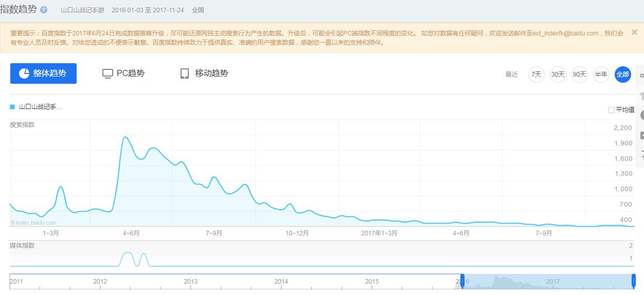Click the right timeline range handle at end
Screen dimensions: 644x295
click(x=634, y=281)
